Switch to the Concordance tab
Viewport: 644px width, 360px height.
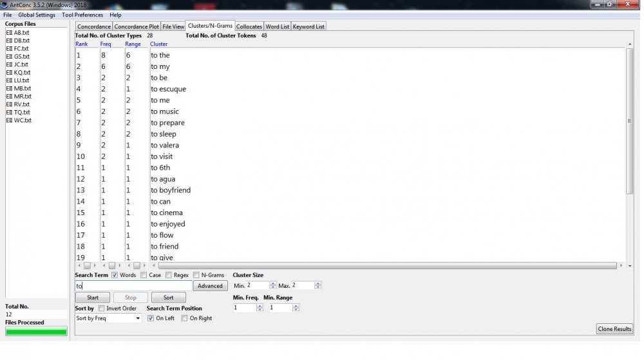click(x=94, y=26)
